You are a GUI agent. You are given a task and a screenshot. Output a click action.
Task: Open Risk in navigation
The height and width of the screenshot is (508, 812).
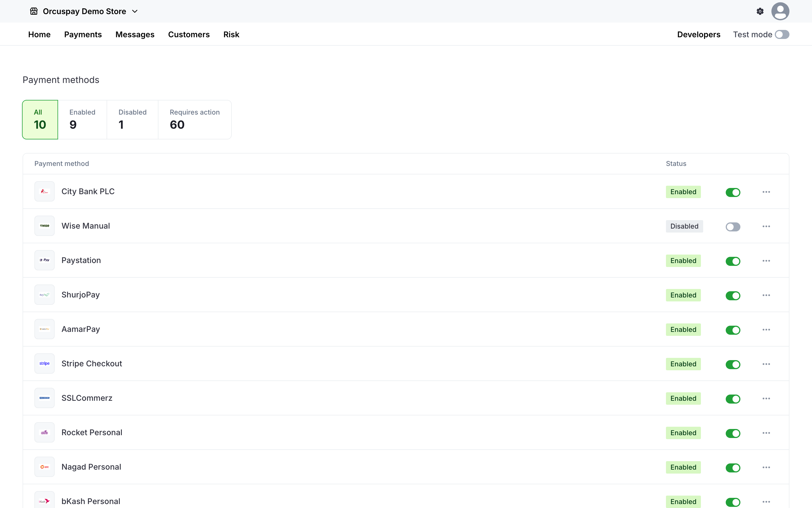[x=231, y=35]
